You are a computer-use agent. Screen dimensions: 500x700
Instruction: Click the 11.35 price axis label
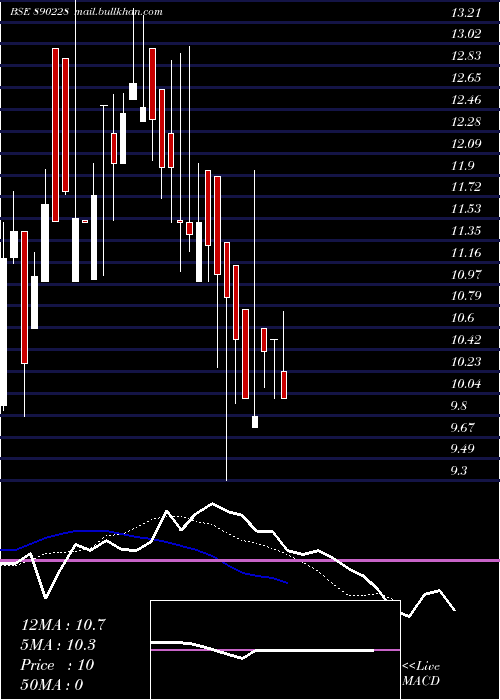pos(466,231)
